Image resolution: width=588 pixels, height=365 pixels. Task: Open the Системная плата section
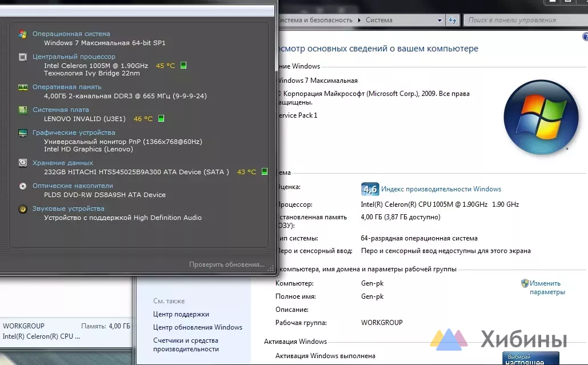tap(61, 110)
